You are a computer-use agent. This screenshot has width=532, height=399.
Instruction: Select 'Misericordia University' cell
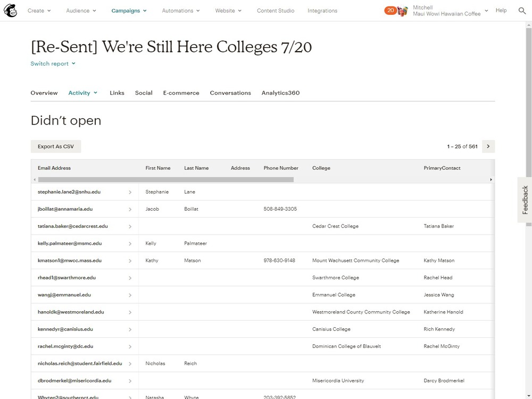click(x=338, y=380)
